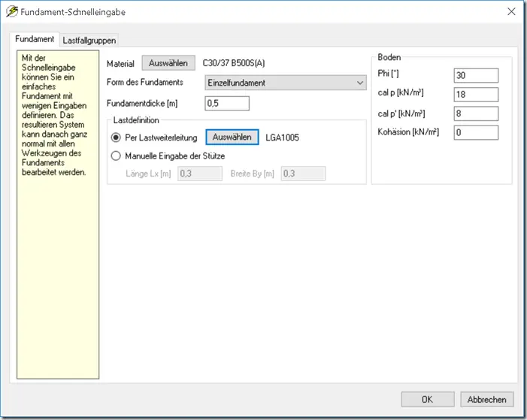Click Auswählen button next to Material
This screenshot has height=420, width=527.
[168, 63]
